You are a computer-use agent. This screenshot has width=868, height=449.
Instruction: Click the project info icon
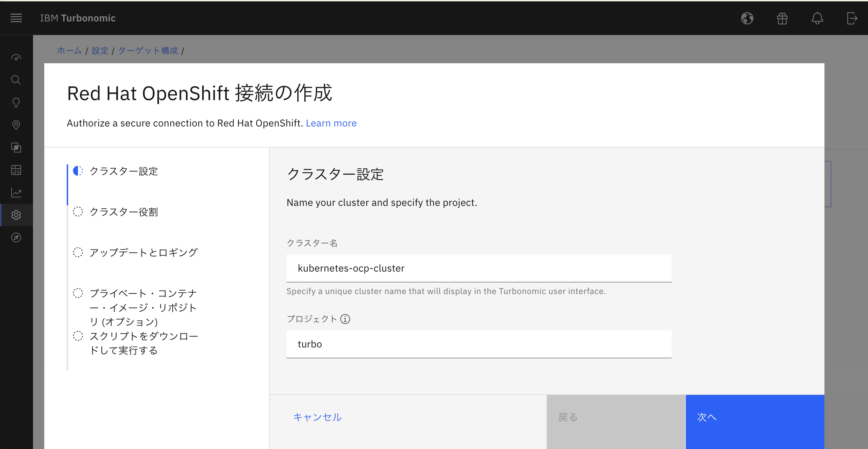pyautogui.click(x=345, y=319)
